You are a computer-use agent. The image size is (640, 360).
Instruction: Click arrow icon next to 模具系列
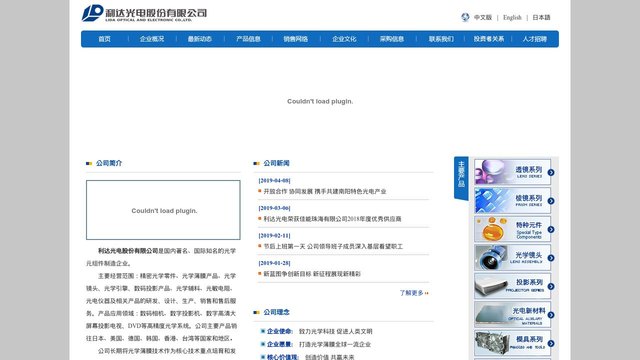click(551, 344)
